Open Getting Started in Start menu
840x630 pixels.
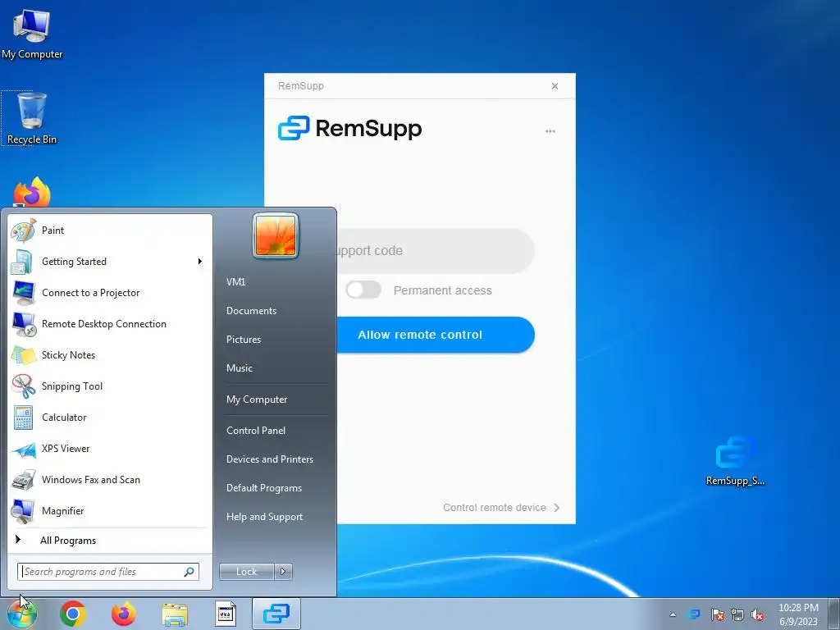pyautogui.click(x=110, y=262)
